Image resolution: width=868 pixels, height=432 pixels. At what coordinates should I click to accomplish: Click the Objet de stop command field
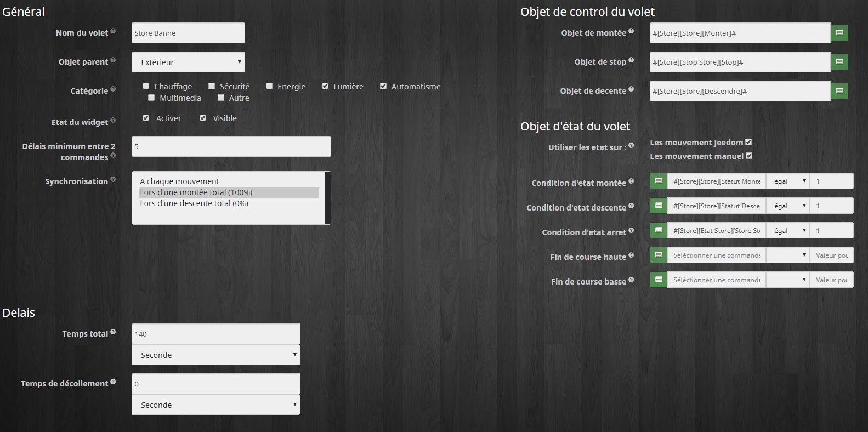tap(740, 62)
